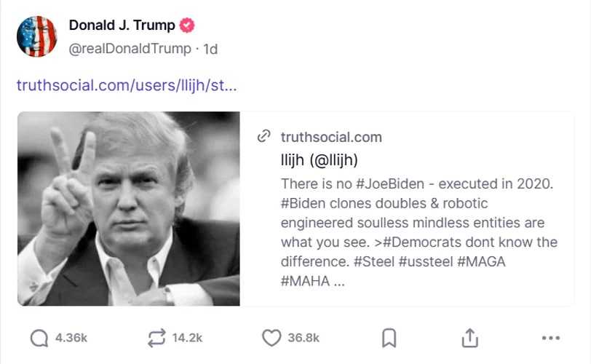Open the three-dot more options menu

[x=551, y=338]
